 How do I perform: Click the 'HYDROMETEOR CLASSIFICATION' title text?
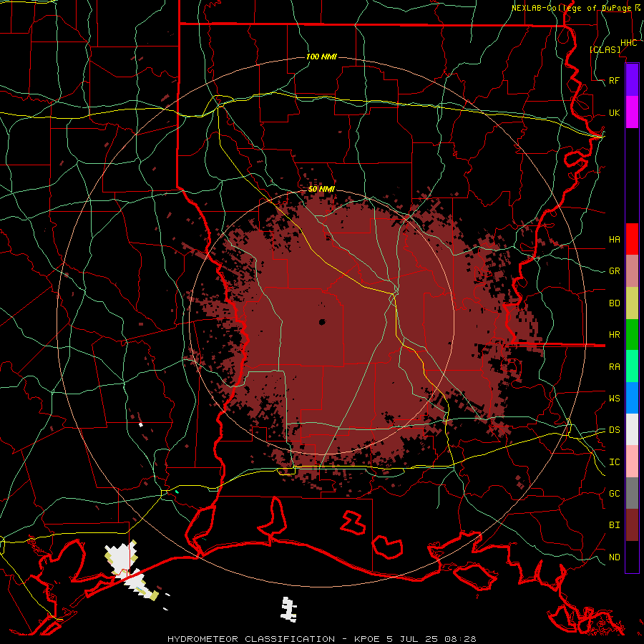click(x=251, y=639)
